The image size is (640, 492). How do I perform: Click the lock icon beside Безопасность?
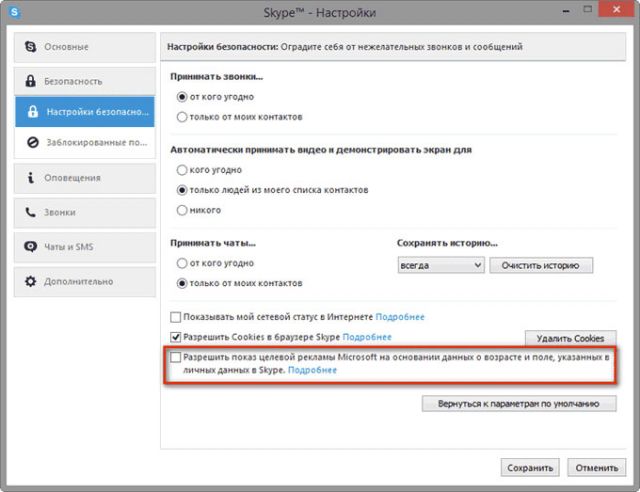click(32, 81)
